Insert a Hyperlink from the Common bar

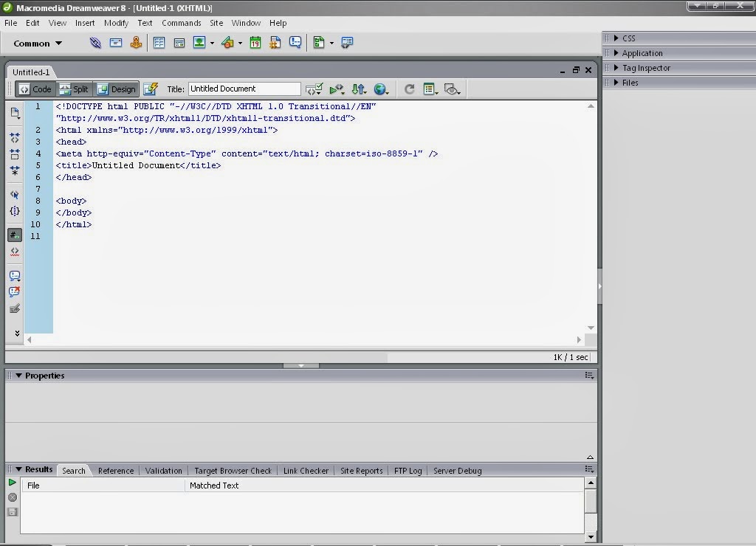coord(95,43)
